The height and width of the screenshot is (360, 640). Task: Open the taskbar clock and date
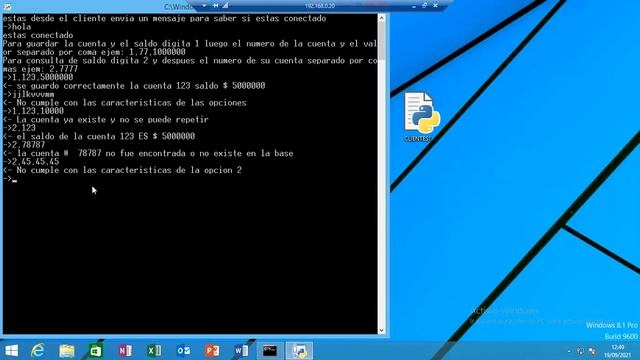click(x=617, y=351)
